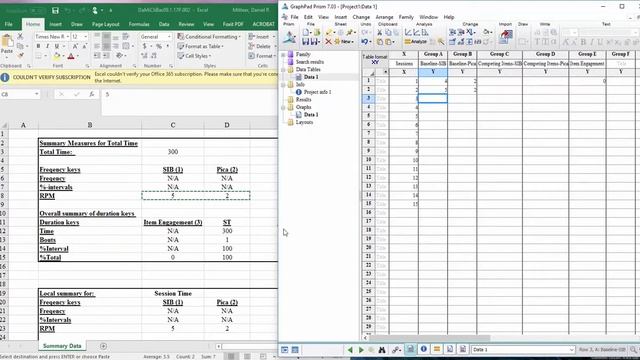
Task: Switch to the Page Layout tab
Action: (105, 24)
